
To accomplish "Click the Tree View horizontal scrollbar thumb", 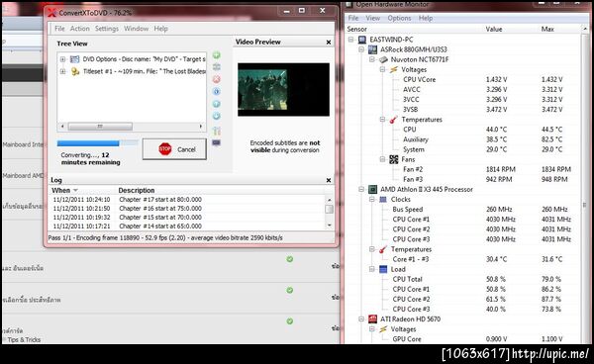I will [100, 127].
